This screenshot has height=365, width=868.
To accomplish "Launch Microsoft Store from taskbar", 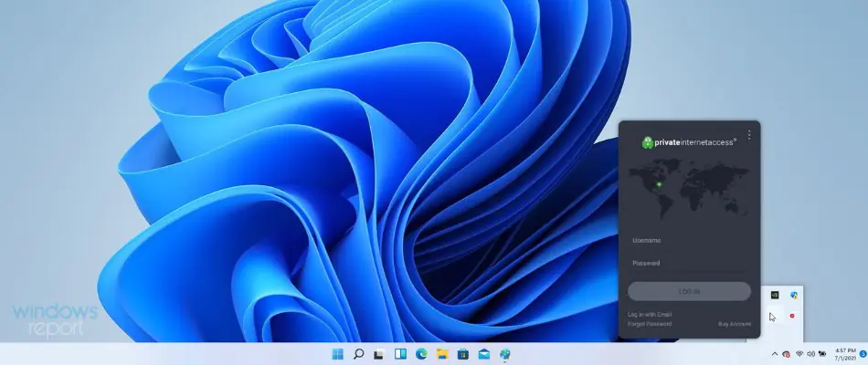I will pos(463,354).
